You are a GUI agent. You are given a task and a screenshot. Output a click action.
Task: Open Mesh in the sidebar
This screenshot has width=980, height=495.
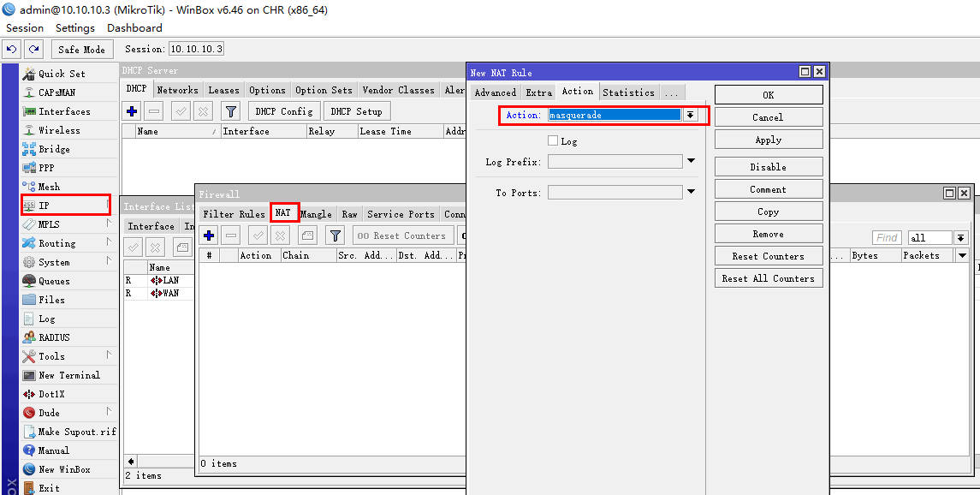(x=50, y=186)
